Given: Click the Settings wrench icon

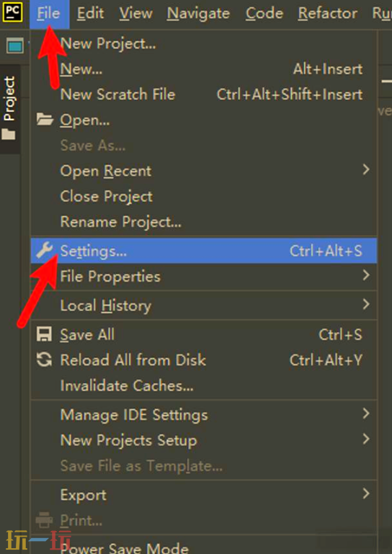Looking at the screenshot, I should tap(45, 251).
